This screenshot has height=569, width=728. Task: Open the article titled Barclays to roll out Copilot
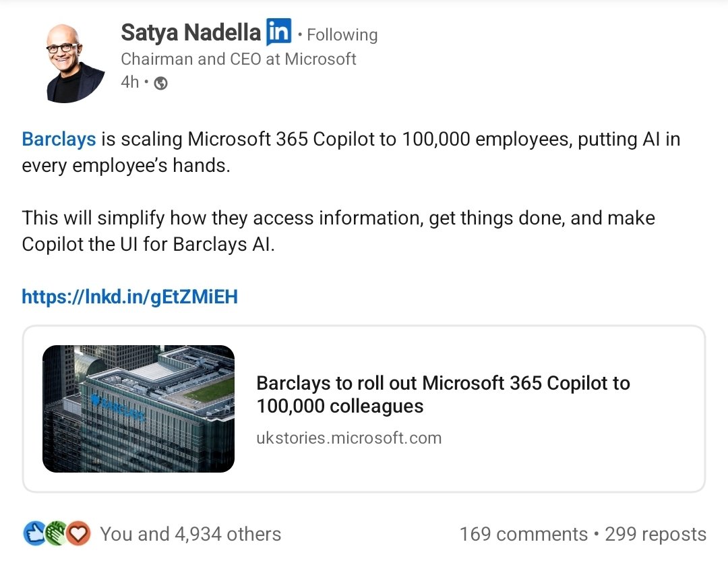(443, 396)
